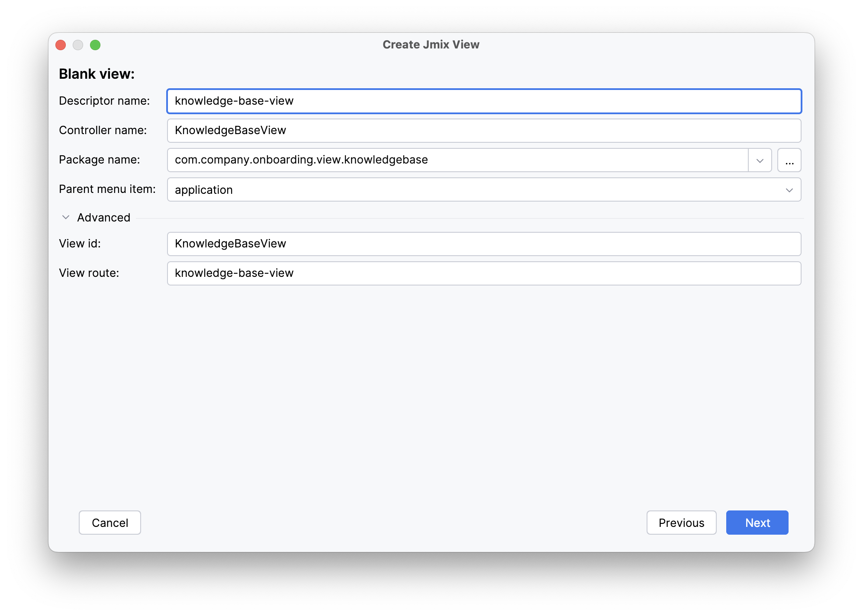Click the yellow minimize window control
This screenshot has height=616, width=863.
78,45
